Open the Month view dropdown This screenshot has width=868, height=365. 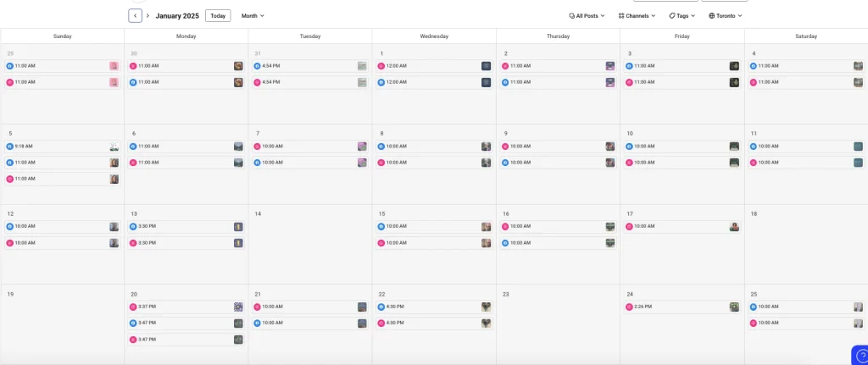pyautogui.click(x=253, y=15)
